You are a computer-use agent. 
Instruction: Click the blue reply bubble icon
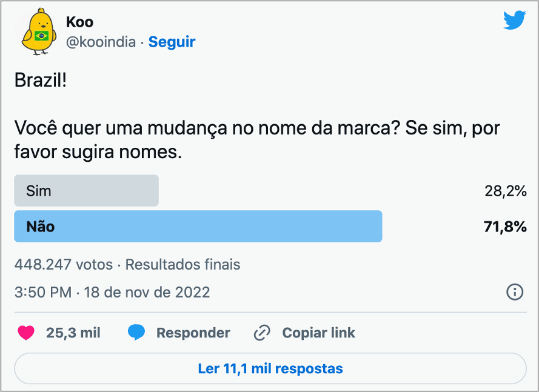tap(136, 333)
